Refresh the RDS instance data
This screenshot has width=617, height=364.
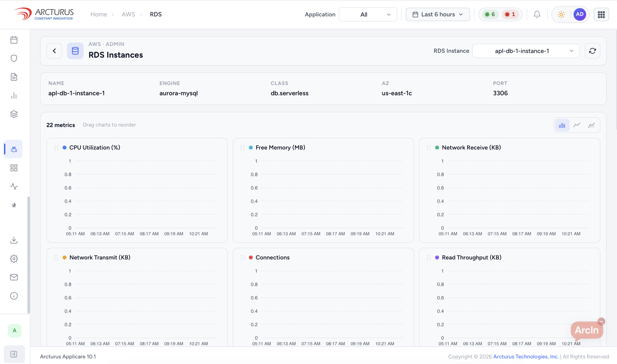point(593,51)
